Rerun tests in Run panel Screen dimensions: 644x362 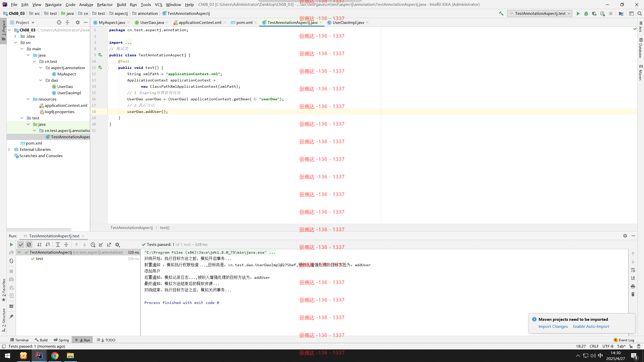click(x=11, y=245)
